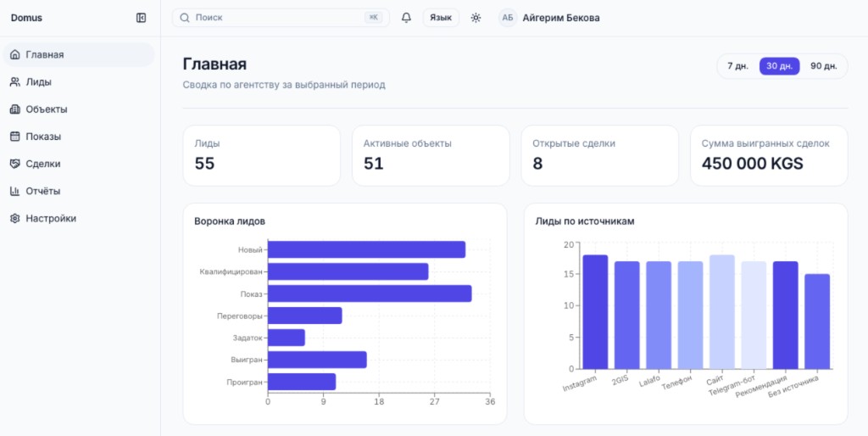868x436 pixels.
Task: Click the Сумма выигранных сделок card
Action: point(769,156)
